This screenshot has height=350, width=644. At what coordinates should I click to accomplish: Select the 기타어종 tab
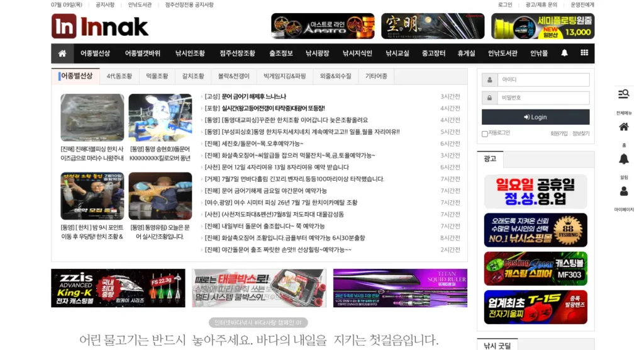click(x=376, y=77)
